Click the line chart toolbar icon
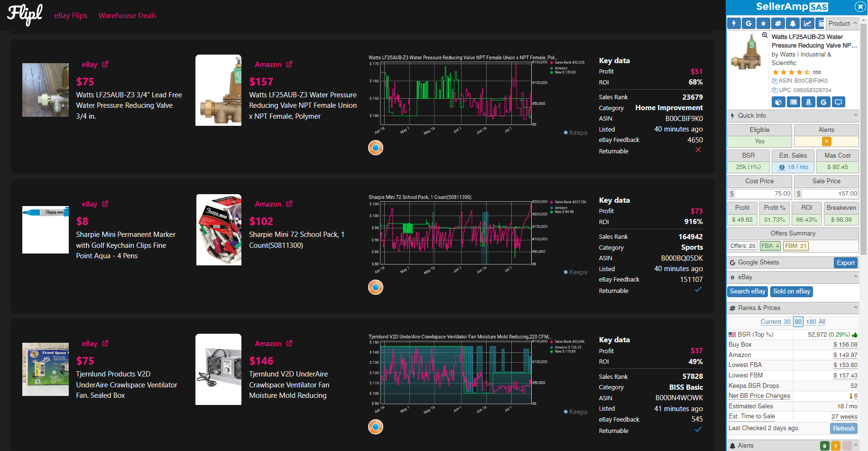Screen dimensions: 868x451 click(x=807, y=23)
